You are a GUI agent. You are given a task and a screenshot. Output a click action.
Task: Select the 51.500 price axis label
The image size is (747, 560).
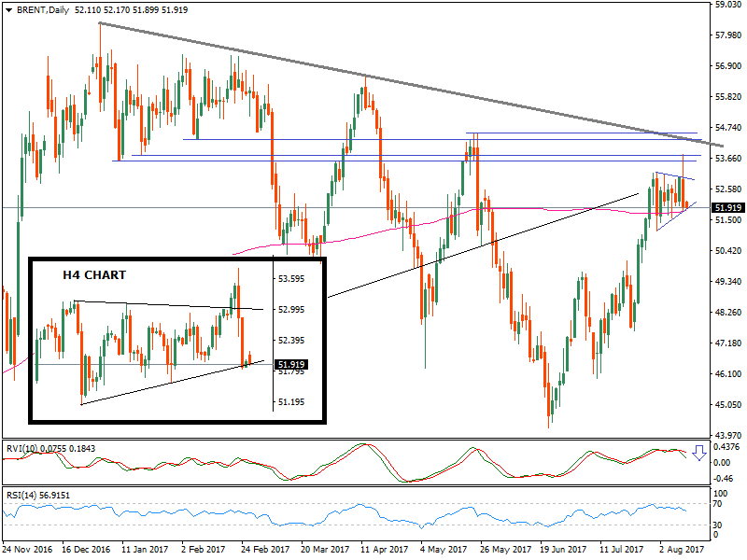pos(728,220)
